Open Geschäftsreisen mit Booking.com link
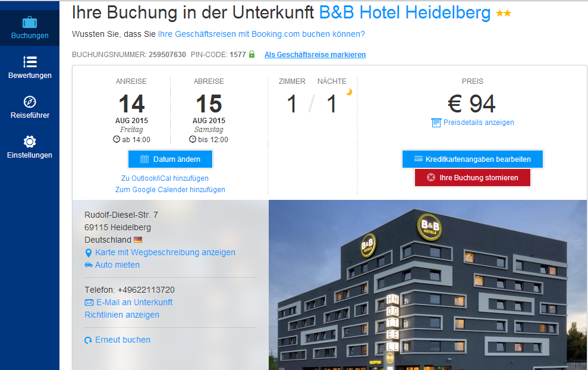This screenshot has height=370, width=588. tap(262, 34)
